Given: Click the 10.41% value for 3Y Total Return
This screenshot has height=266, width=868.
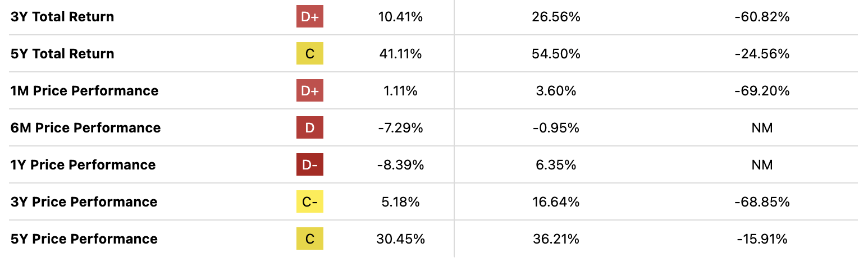Looking at the screenshot, I should (x=400, y=17).
